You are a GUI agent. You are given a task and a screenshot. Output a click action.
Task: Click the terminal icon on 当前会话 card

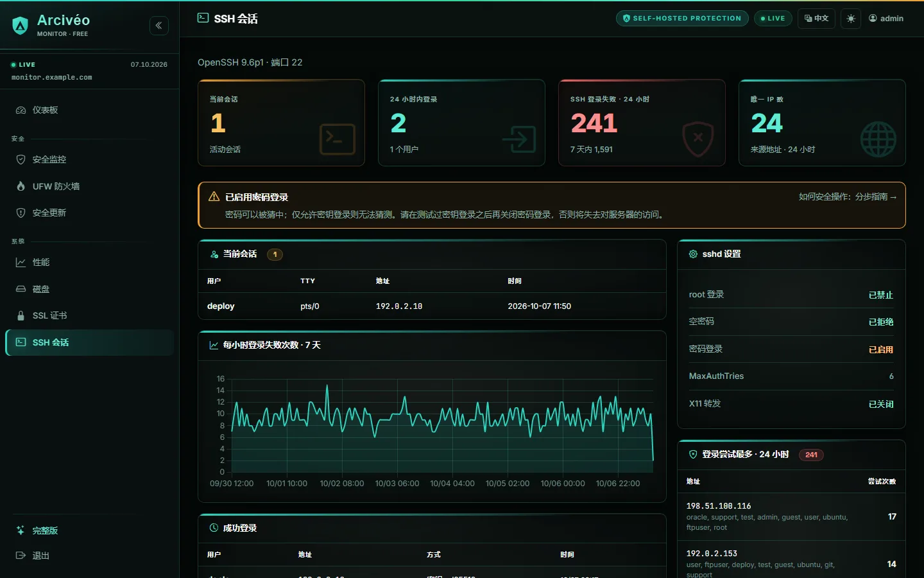[x=338, y=139]
